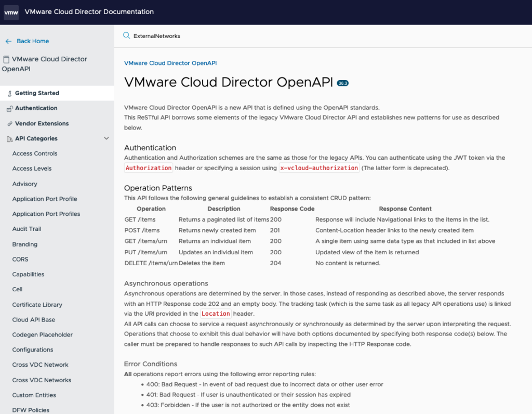Click the 204 response code cell
The height and width of the screenshot is (414, 532).
tap(275, 263)
